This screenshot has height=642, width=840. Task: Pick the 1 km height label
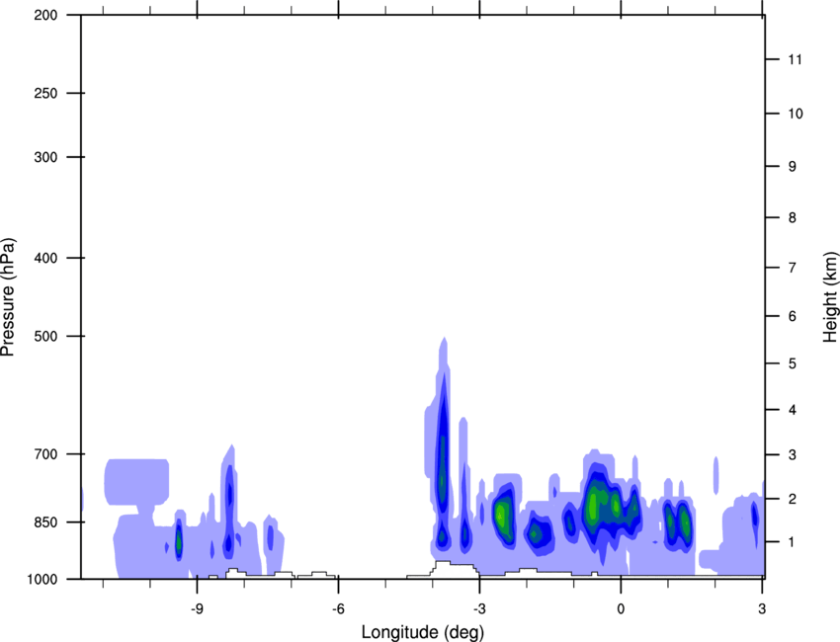click(793, 542)
